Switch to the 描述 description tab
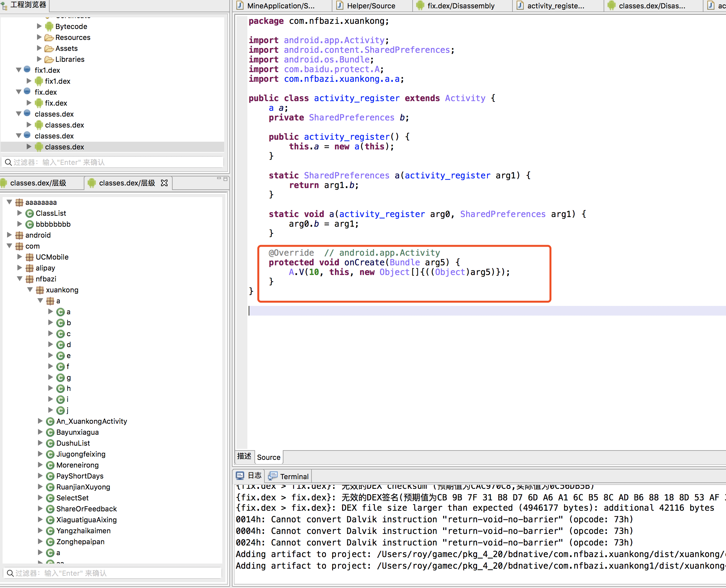 (244, 456)
